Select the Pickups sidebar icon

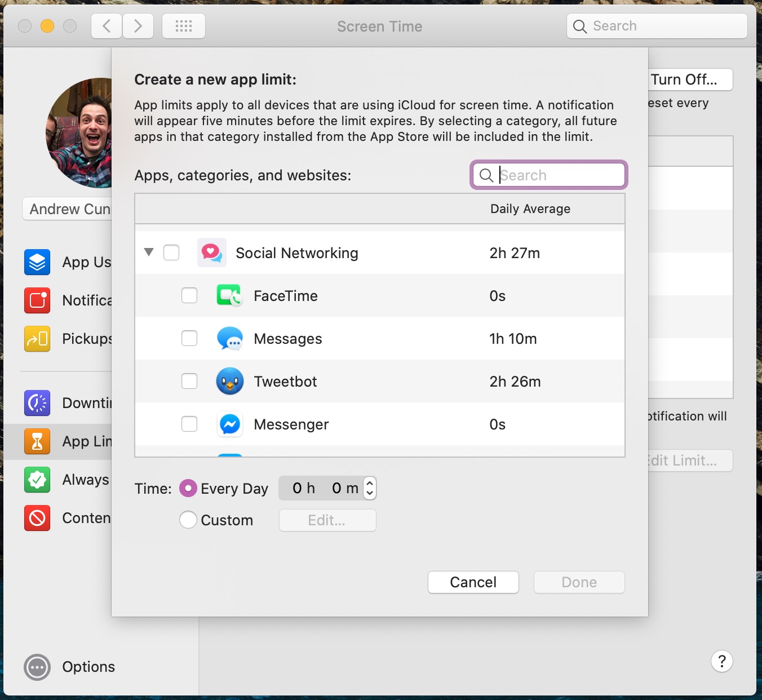37,339
